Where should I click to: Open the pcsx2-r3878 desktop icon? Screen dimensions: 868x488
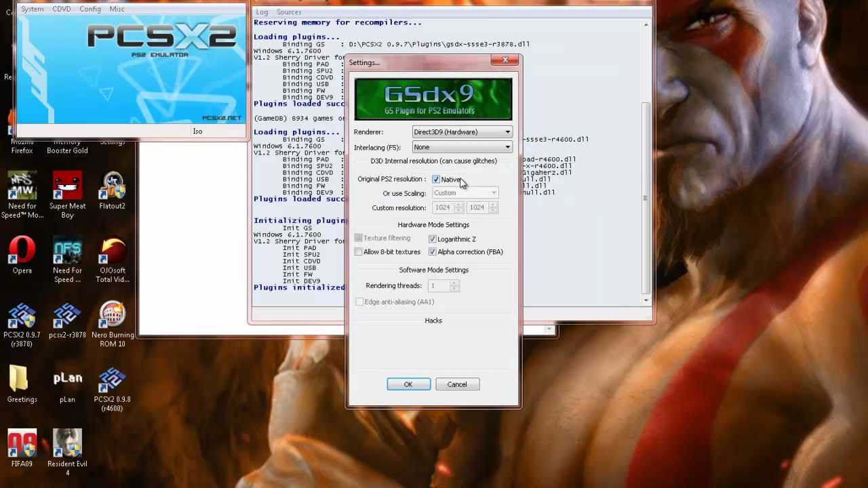coord(67,320)
